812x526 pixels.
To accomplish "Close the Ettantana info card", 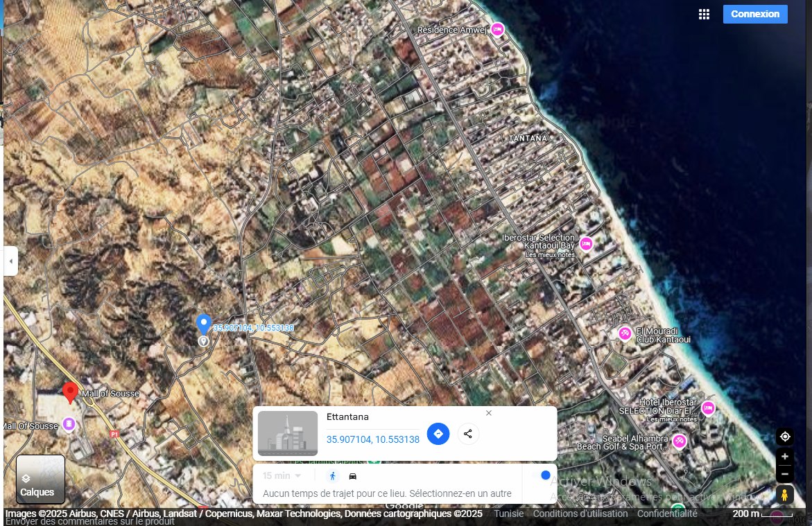I will tap(489, 413).
